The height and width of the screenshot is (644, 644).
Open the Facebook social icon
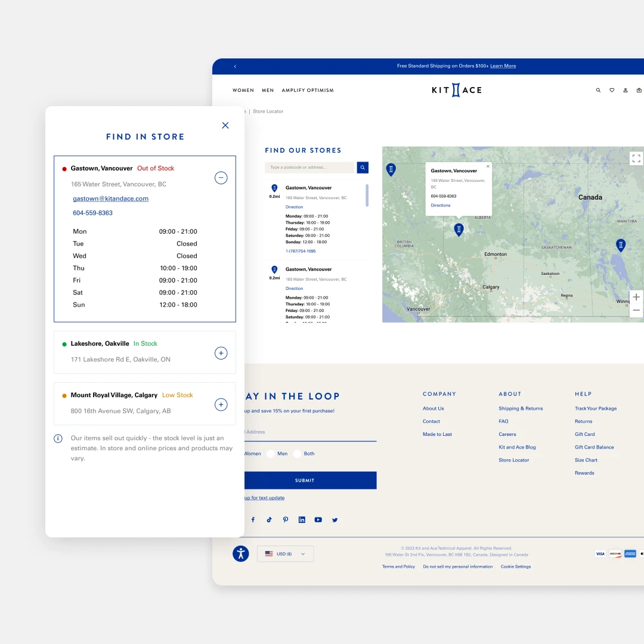(x=253, y=520)
